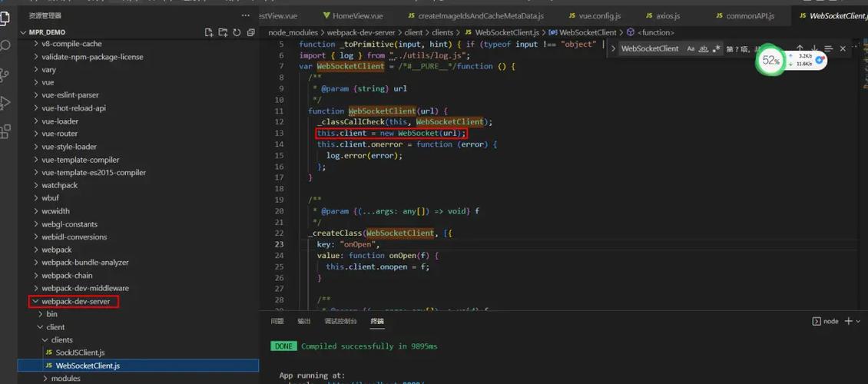
Task: Expand the replace field chevron
Action: 613,48
